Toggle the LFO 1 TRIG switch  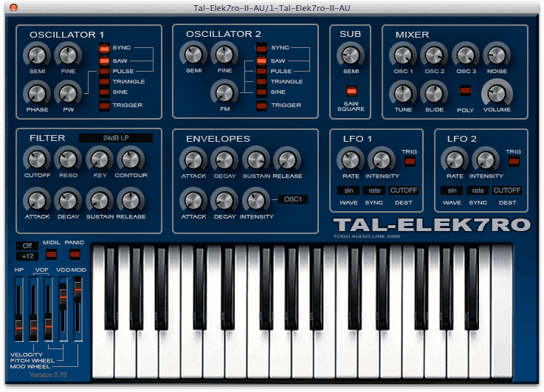click(x=410, y=162)
